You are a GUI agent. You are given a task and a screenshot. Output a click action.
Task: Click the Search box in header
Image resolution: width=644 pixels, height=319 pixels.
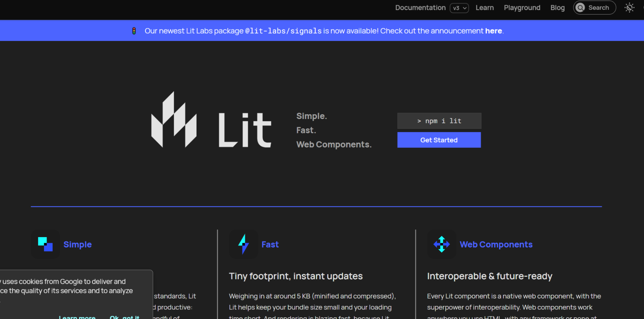coord(594,7)
